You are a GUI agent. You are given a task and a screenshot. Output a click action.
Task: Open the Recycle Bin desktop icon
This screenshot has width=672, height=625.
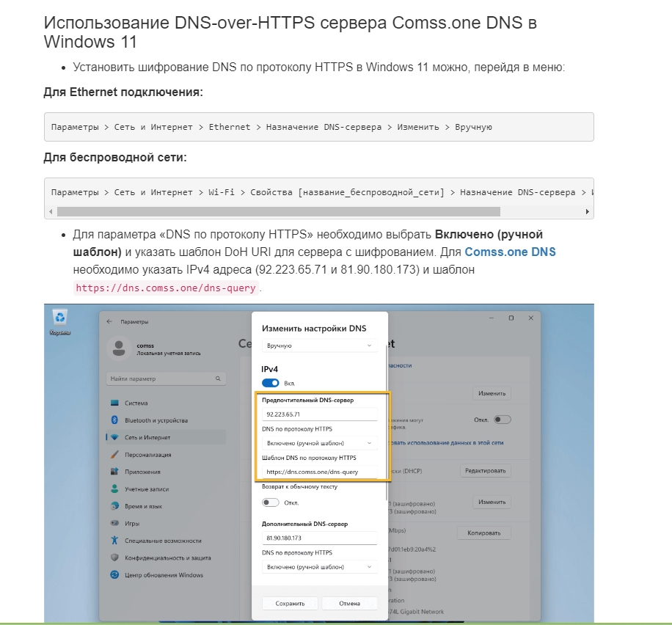59,321
